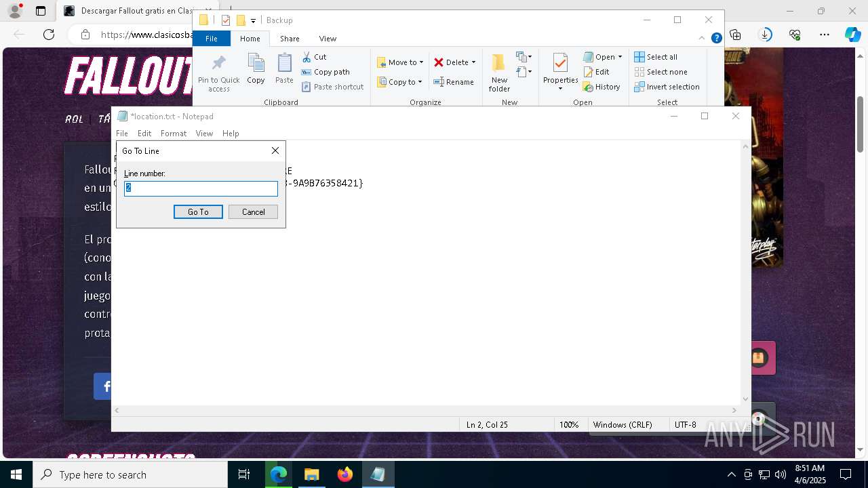Refresh the Edge page

[49, 35]
